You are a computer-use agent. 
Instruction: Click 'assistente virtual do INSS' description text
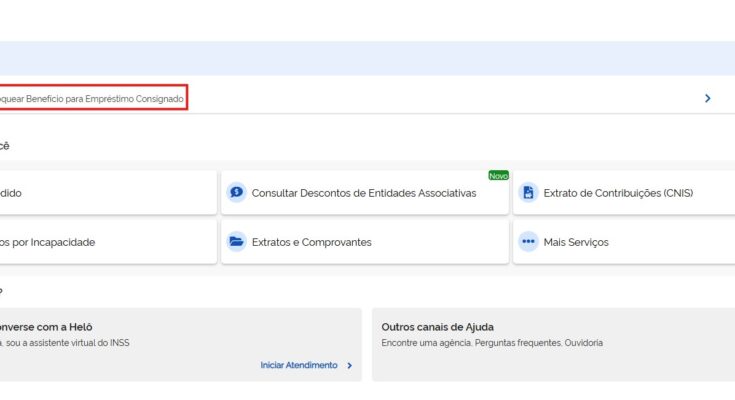[x=70, y=343]
